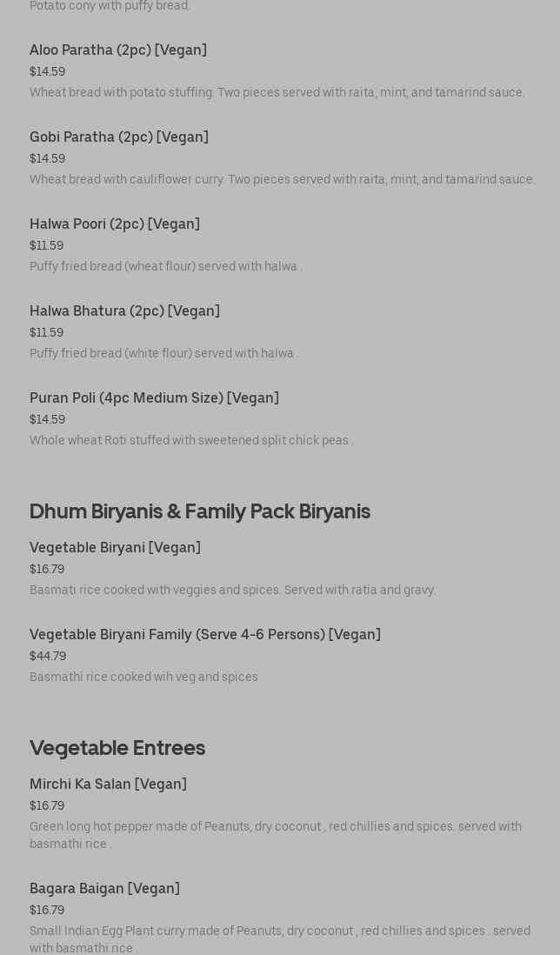Click the Puran Poli sweetened chick peas description
Screen dimensions: 560x955
(x=191, y=440)
